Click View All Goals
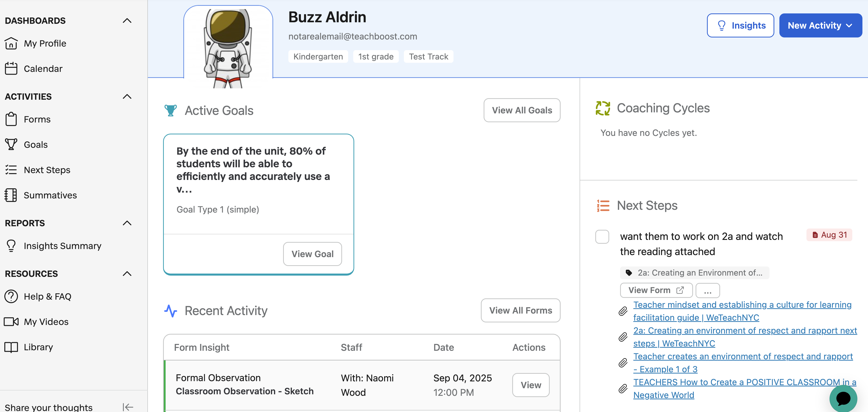 tap(522, 110)
